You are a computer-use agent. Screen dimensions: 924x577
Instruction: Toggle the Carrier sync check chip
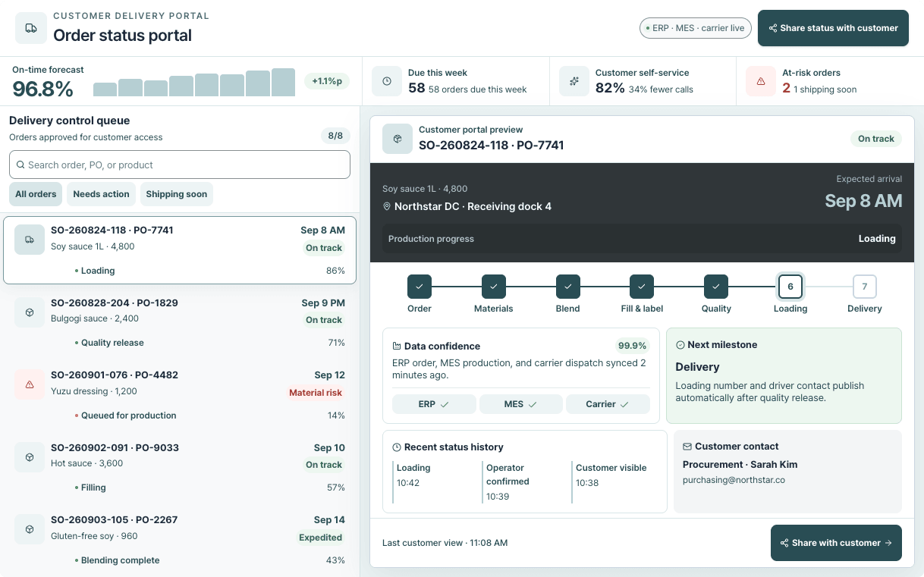608,404
